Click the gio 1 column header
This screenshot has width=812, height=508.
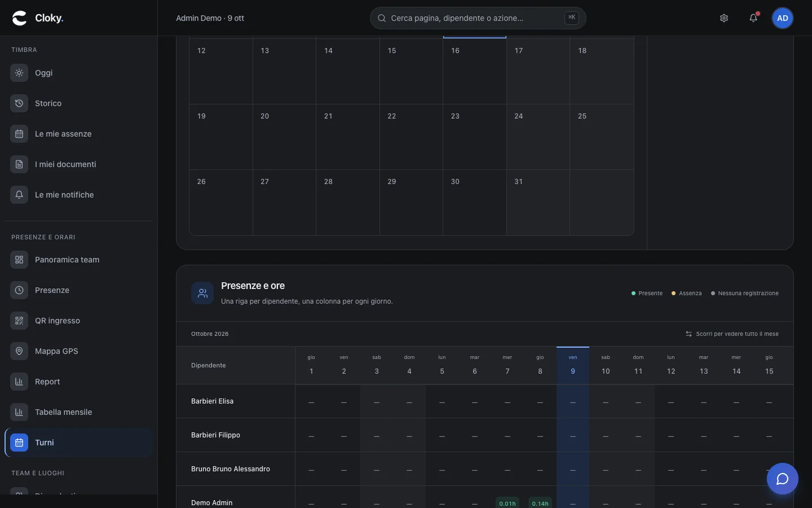click(311, 365)
